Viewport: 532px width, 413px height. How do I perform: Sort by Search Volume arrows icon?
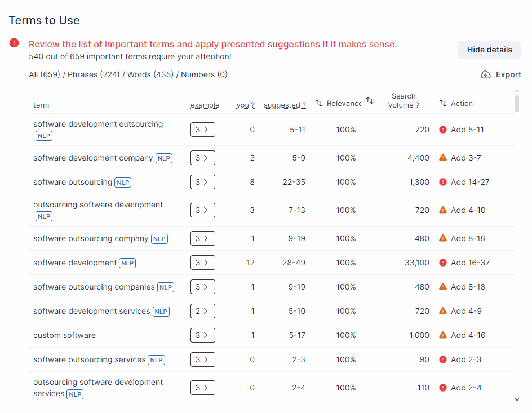370,100
